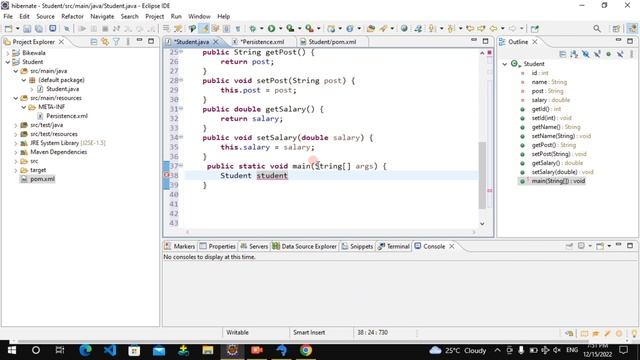Image resolution: width=640 pixels, height=360 pixels.
Task: Open the Window menu
Action: click(x=199, y=16)
